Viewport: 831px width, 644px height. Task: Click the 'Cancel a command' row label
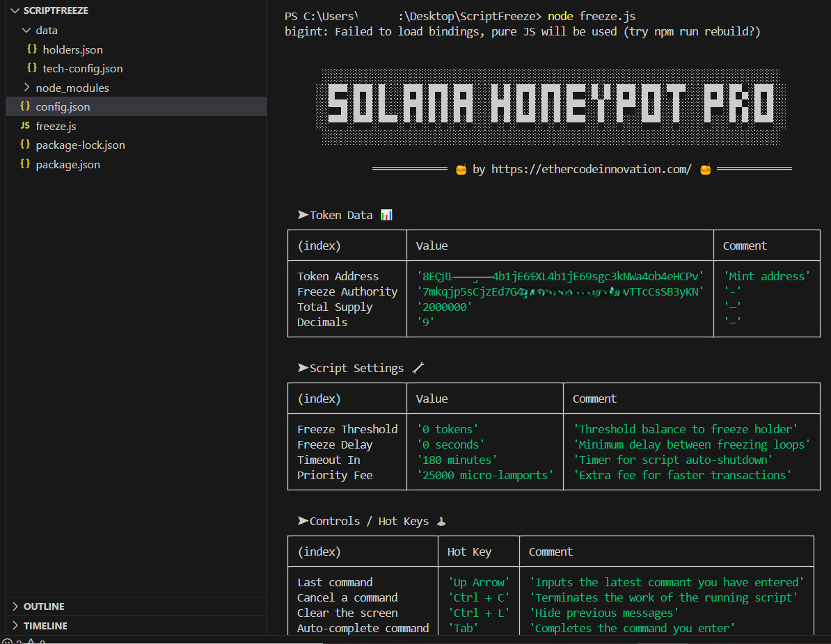click(x=347, y=598)
